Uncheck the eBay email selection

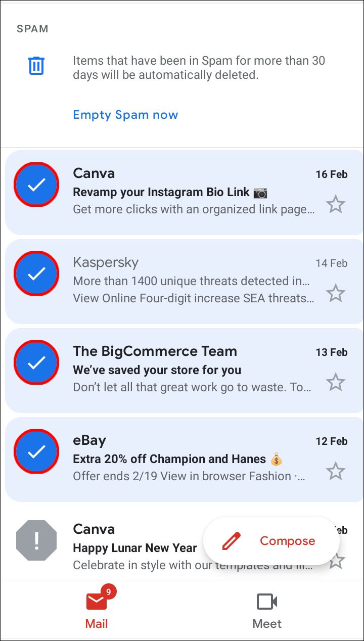tap(36, 452)
